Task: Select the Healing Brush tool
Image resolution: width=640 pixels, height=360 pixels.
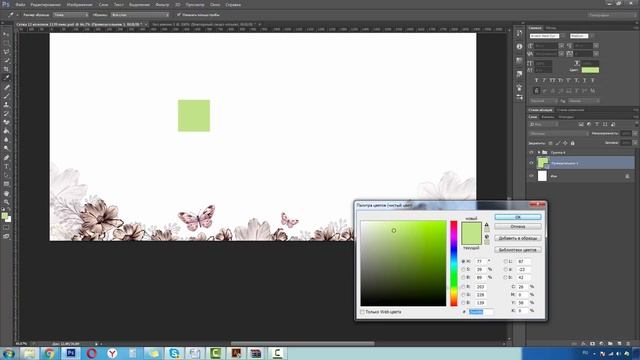Action: [6, 87]
